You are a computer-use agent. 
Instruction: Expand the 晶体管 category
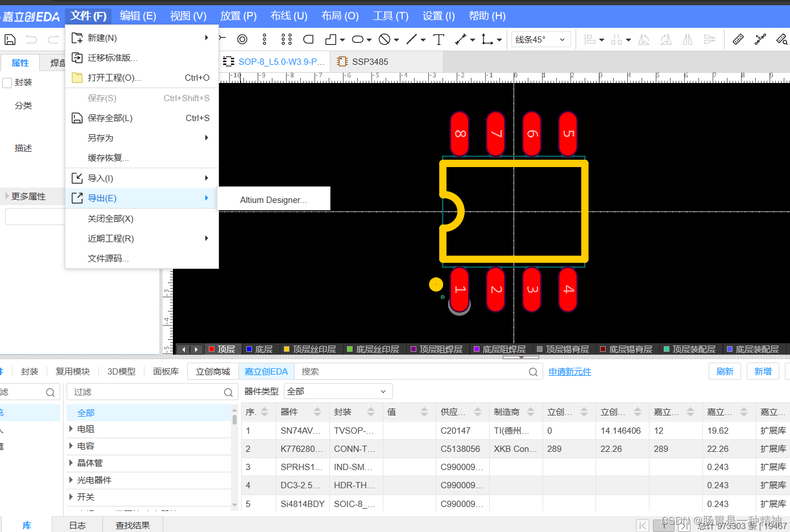(71, 463)
